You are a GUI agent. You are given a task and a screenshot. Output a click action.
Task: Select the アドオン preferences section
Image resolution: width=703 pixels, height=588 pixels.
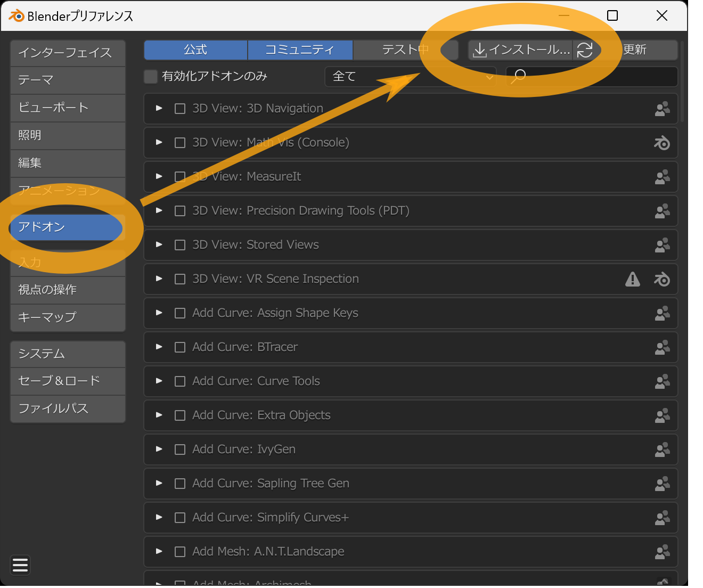coord(68,227)
